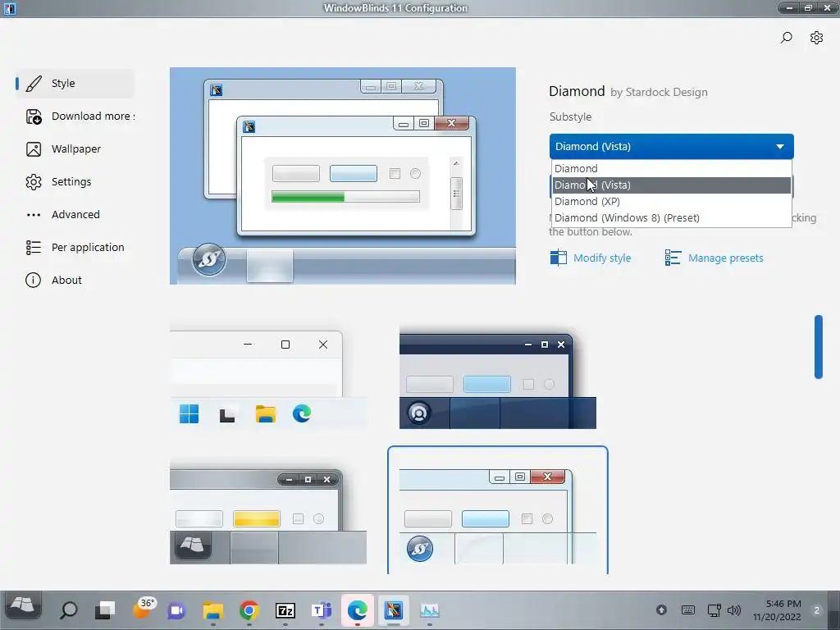Launch the Chat camera icon on taskbar
This screenshot has width=840, height=630.
176,610
